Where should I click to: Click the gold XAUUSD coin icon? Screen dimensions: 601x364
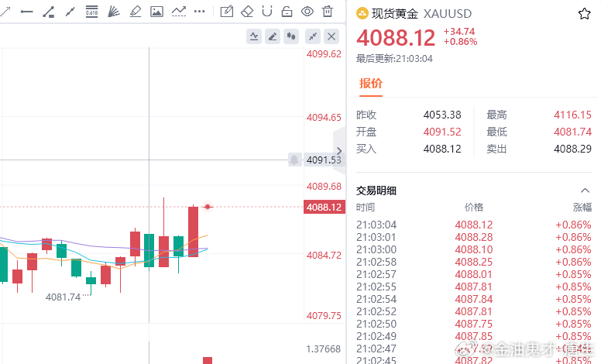[x=362, y=14]
